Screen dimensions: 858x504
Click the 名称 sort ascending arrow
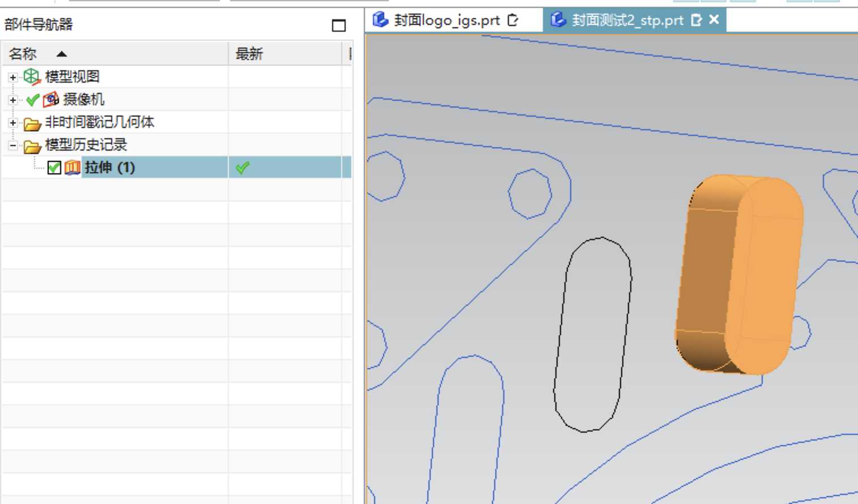coord(62,54)
